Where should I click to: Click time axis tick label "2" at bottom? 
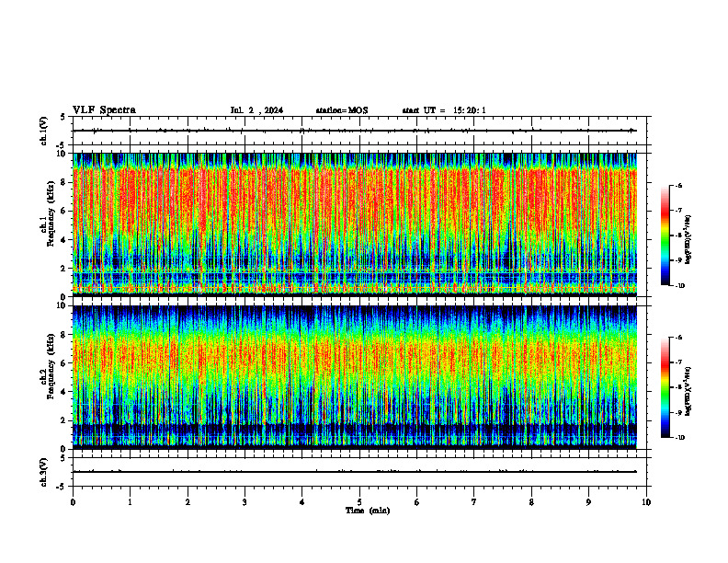188,502
